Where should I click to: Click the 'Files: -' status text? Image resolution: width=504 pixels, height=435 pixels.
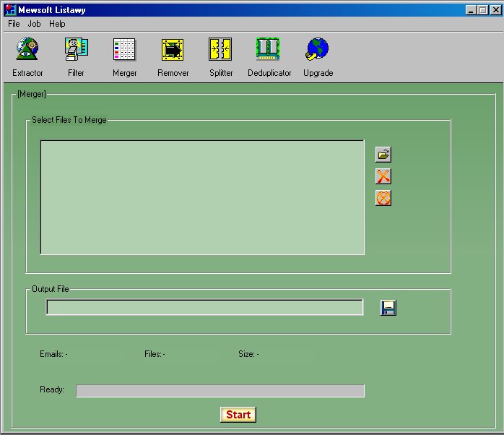pyautogui.click(x=155, y=354)
